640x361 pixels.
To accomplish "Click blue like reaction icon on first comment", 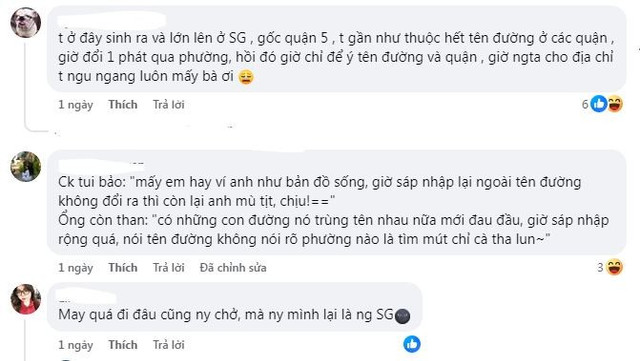I will point(599,104).
